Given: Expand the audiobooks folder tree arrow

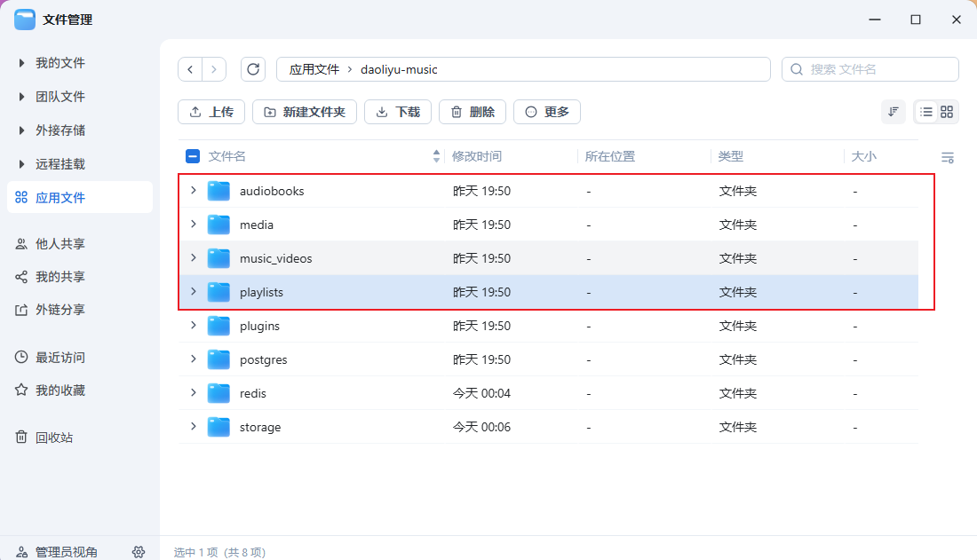Looking at the screenshot, I should 193,190.
